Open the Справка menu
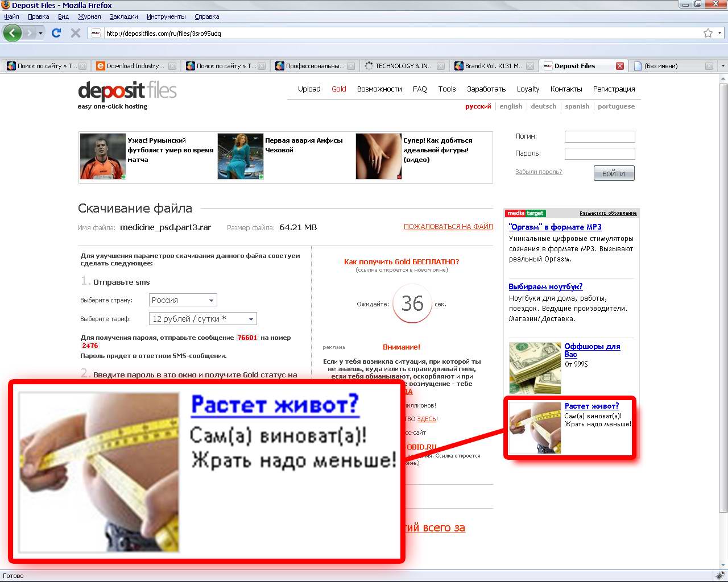The width and height of the screenshot is (728, 582). click(x=207, y=16)
